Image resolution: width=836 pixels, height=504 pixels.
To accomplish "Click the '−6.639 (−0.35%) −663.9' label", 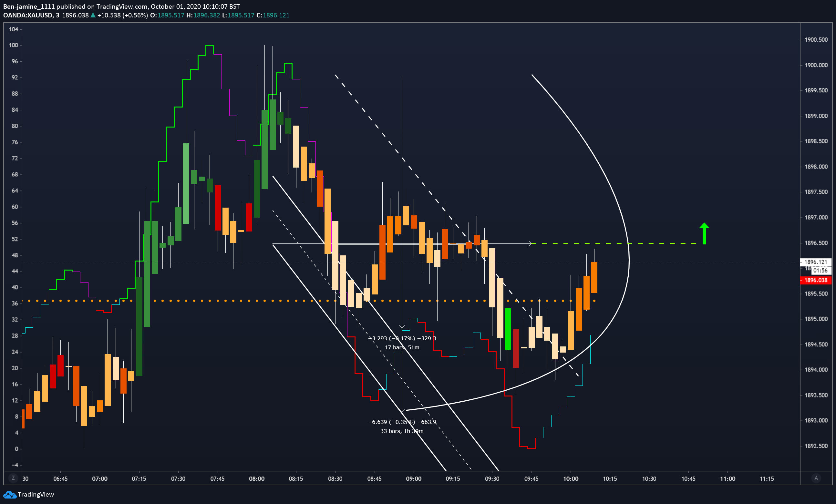I will pyautogui.click(x=402, y=422).
